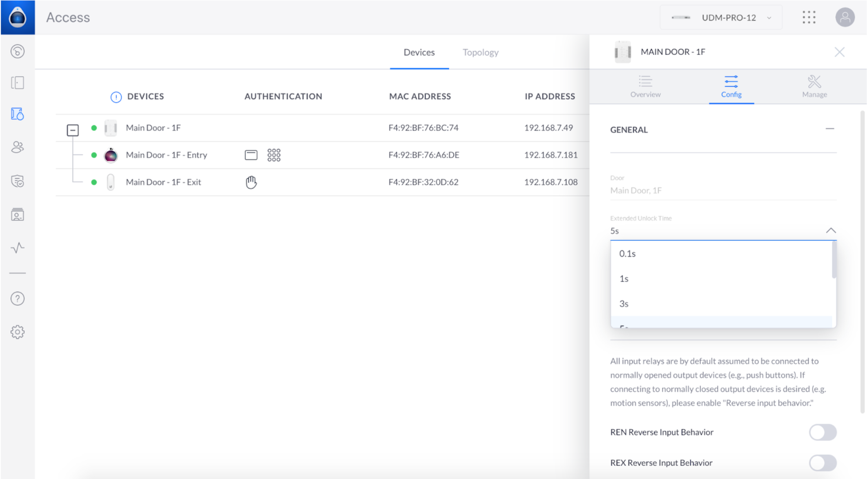Viewport: 868px width, 479px height.
Task: Click the keypad icon for Entry reader
Action: (x=274, y=155)
